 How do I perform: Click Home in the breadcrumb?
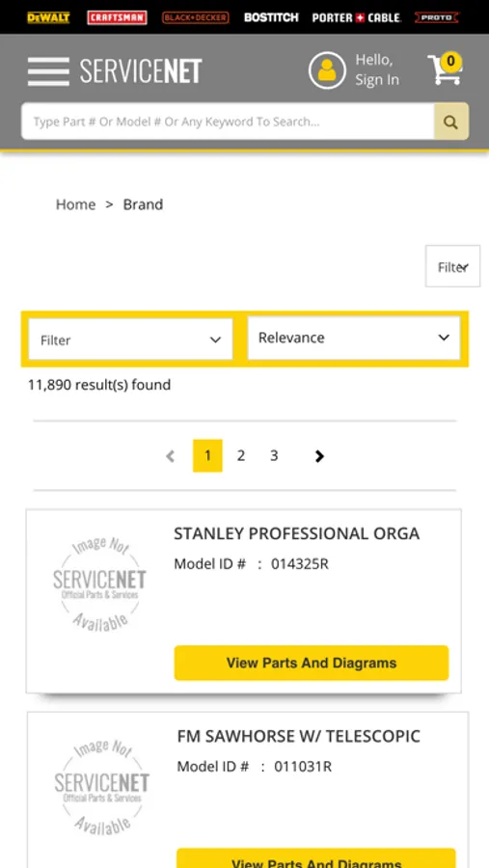pyautogui.click(x=75, y=204)
